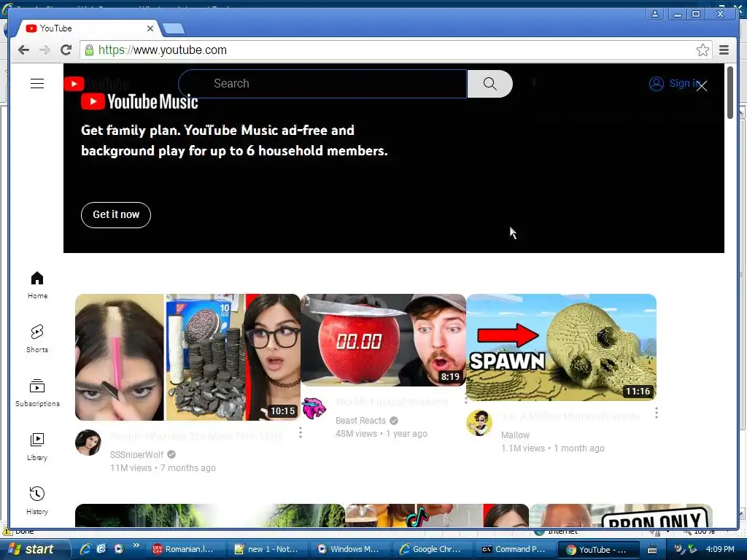Switch to Command Prompt taskbar item

pos(514,549)
